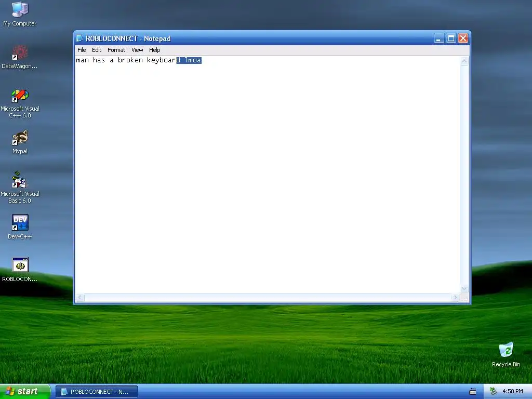The image size is (532, 399).
Task: Open the Help menu in Notepad
Action: [154, 50]
